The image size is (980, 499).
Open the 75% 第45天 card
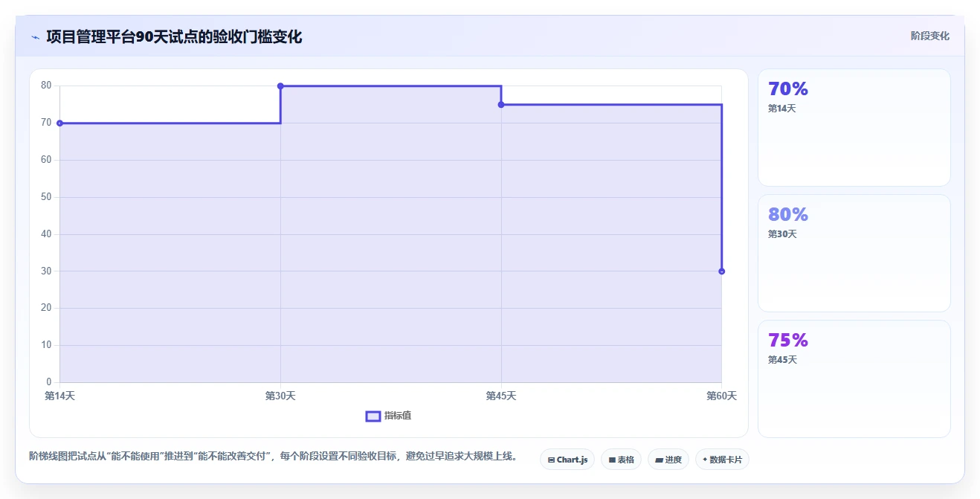pos(854,379)
